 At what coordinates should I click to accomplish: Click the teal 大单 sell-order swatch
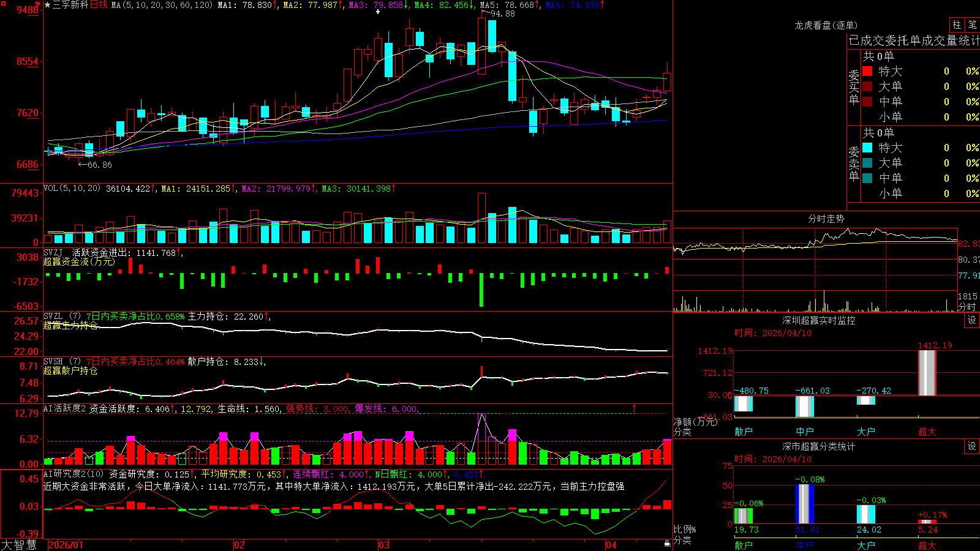click(x=867, y=163)
